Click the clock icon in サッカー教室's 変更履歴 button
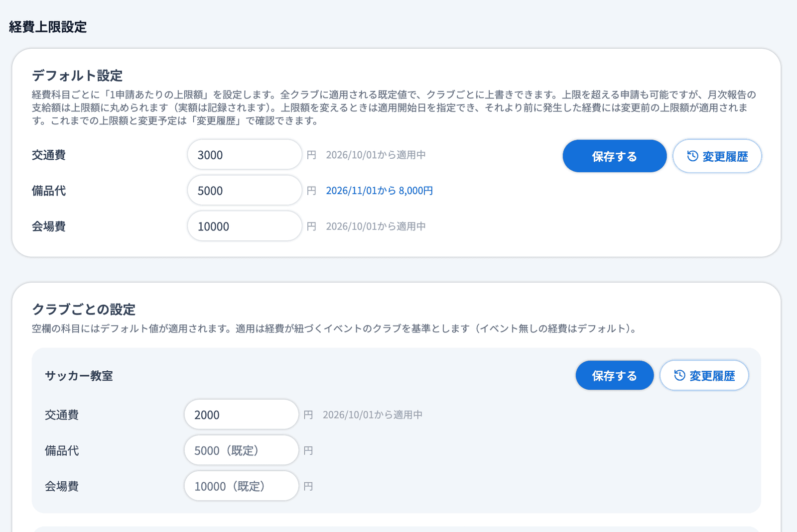 [679, 375]
